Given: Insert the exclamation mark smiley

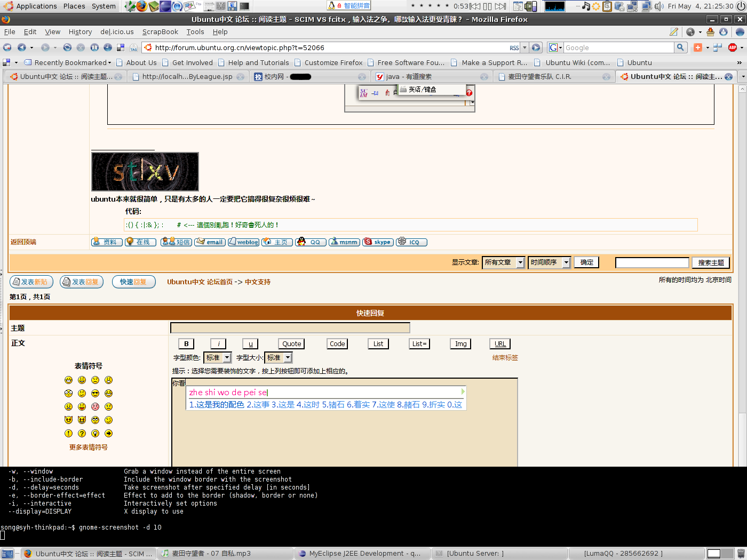Looking at the screenshot, I should [x=68, y=433].
